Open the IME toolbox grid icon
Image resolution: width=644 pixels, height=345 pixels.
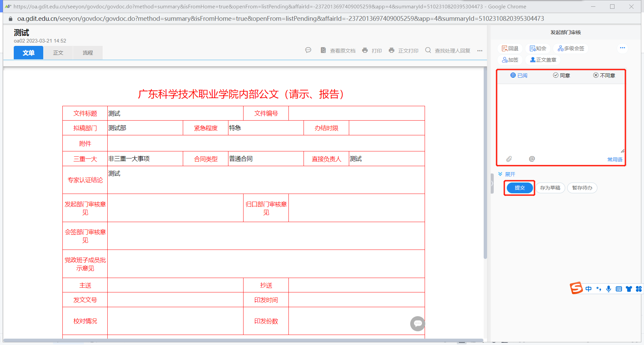point(639,289)
